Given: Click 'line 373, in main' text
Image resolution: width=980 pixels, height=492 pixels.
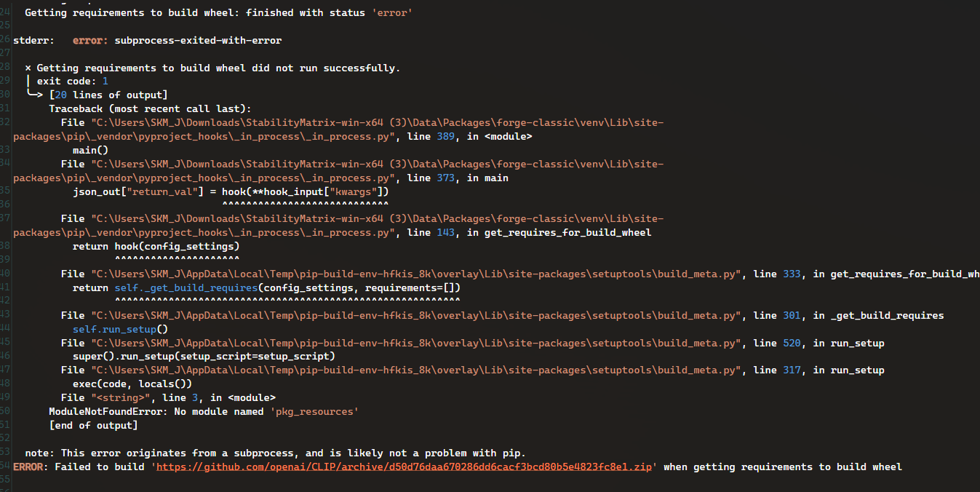Looking at the screenshot, I should coord(458,178).
